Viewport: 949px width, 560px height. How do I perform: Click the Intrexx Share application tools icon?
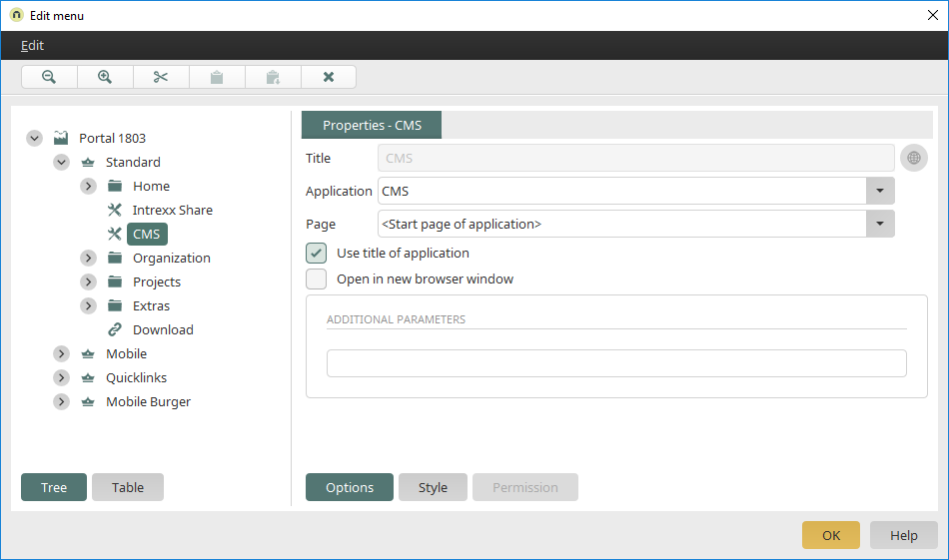(115, 210)
